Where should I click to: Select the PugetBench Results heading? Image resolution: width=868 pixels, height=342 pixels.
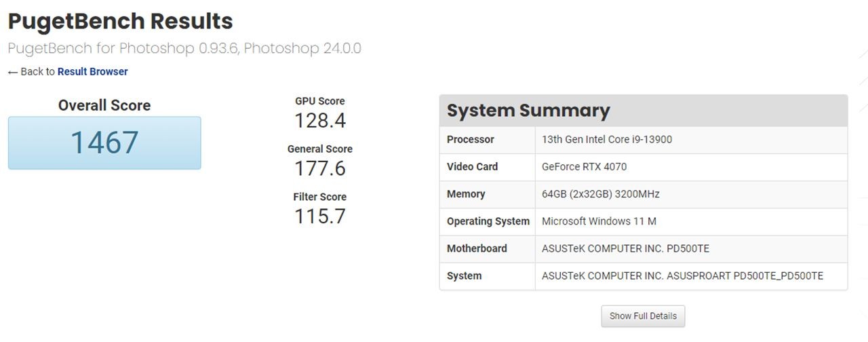120,21
